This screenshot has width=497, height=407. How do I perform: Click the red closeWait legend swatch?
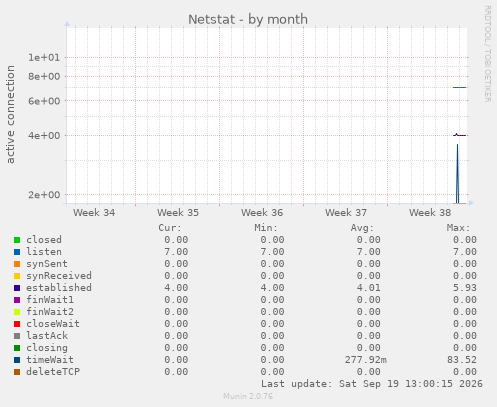coord(17,324)
